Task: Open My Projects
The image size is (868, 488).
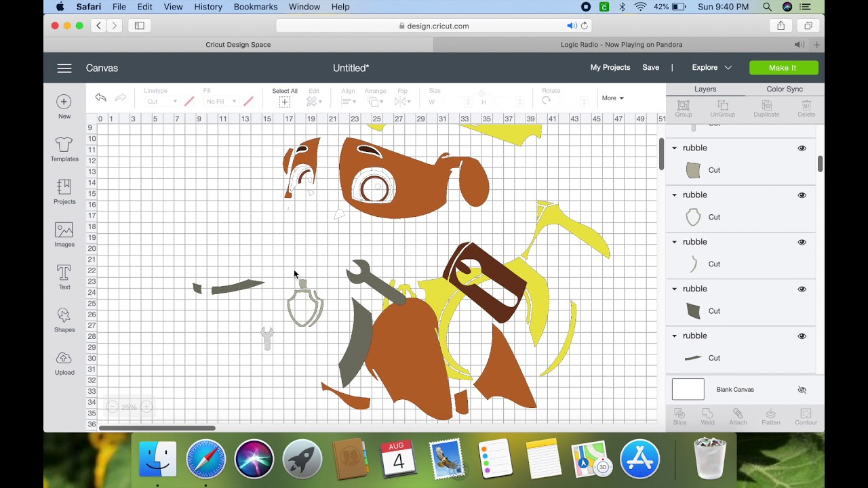Action: pos(610,68)
